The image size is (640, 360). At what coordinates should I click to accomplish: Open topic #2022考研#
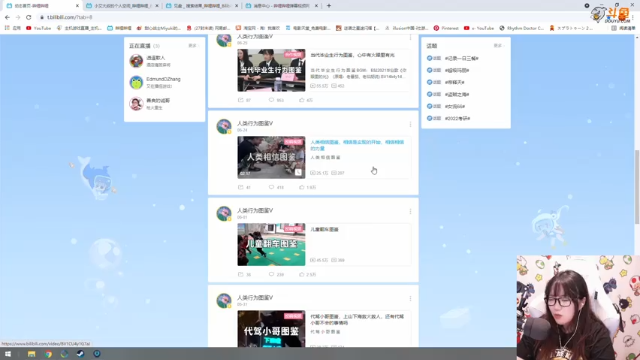point(457,118)
